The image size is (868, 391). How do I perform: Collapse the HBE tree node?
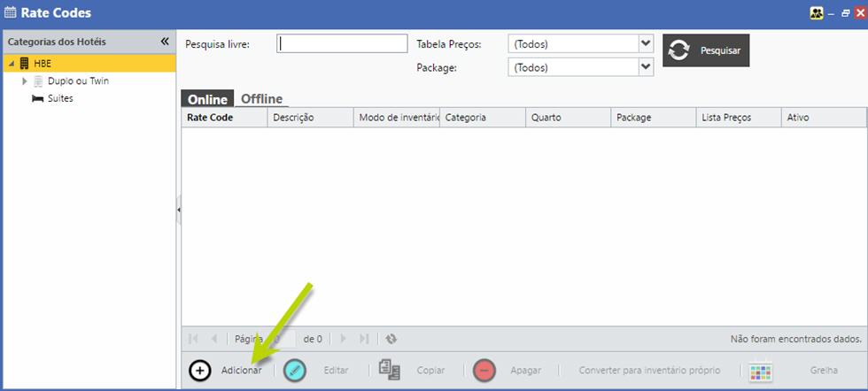[12, 64]
